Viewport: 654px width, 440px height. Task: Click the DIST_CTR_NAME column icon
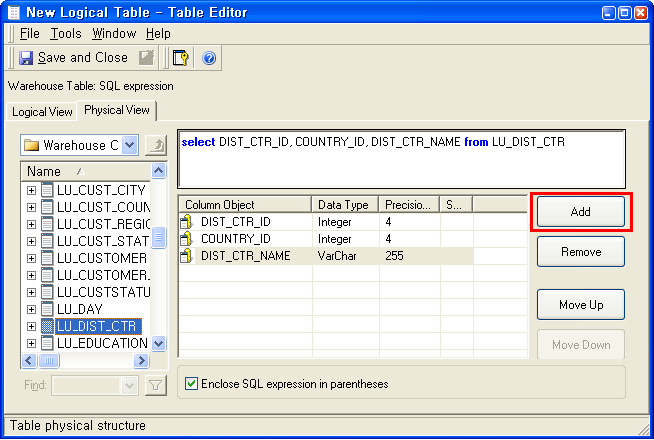(x=186, y=256)
